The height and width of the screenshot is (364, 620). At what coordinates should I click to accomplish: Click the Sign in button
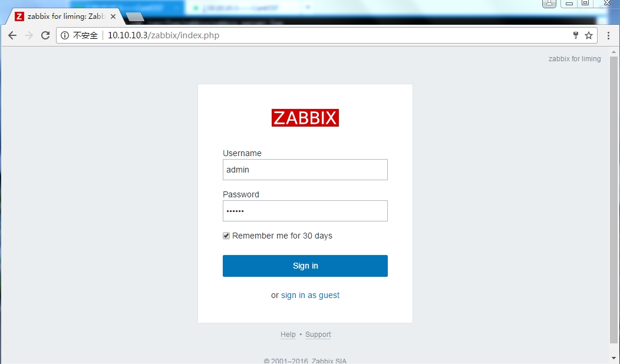[x=305, y=266]
